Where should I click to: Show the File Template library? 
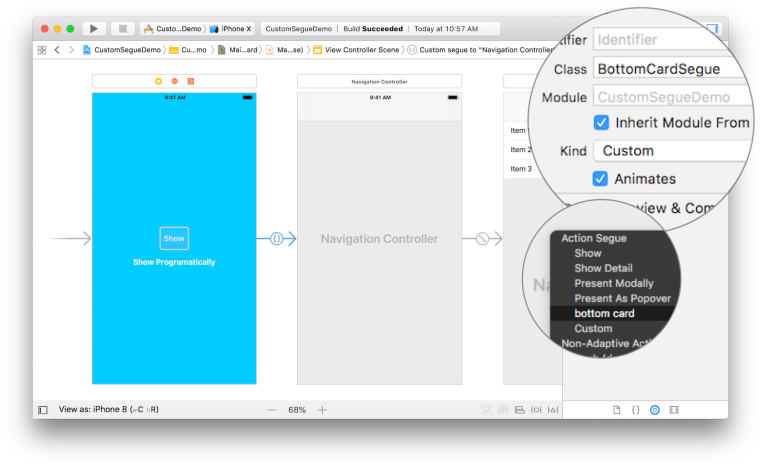click(617, 410)
